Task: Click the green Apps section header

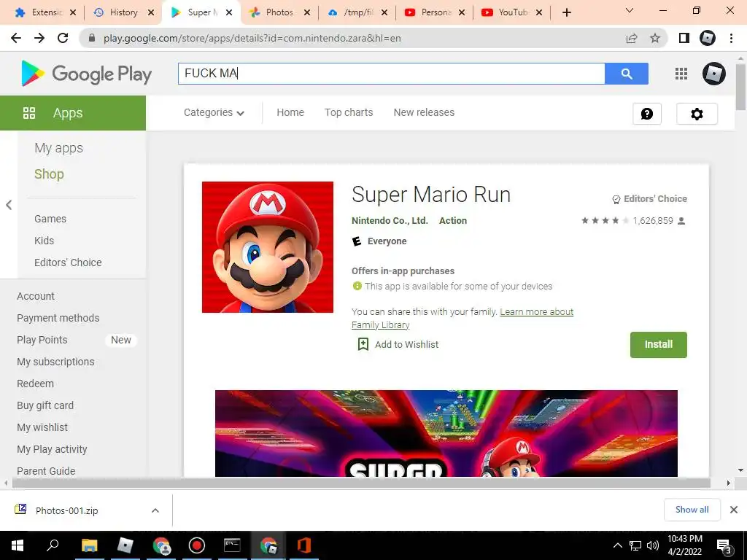Action: (x=73, y=113)
